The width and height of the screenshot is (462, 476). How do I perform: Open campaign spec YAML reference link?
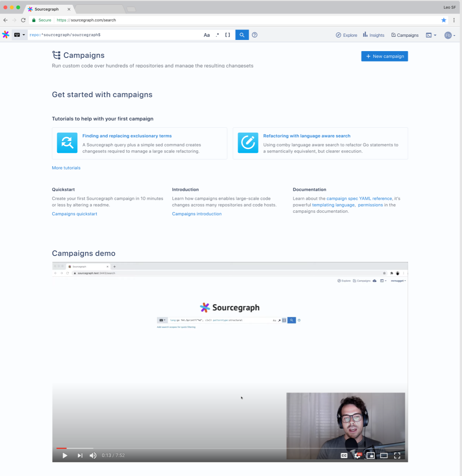point(359,198)
